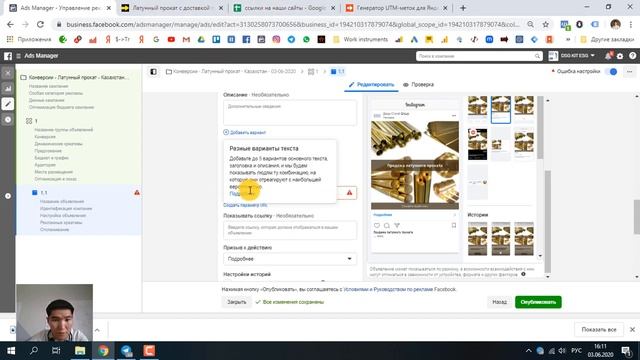Click the bookmark icon in Instagram preview
This screenshot has width=640, height=360.
pyautogui.click(x=453, y=225)
